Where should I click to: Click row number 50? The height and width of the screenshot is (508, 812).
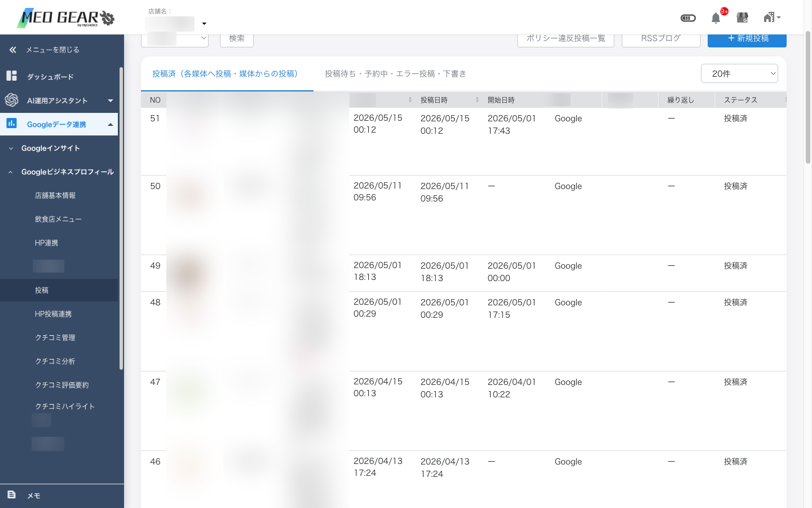click(x=155, y=186)
